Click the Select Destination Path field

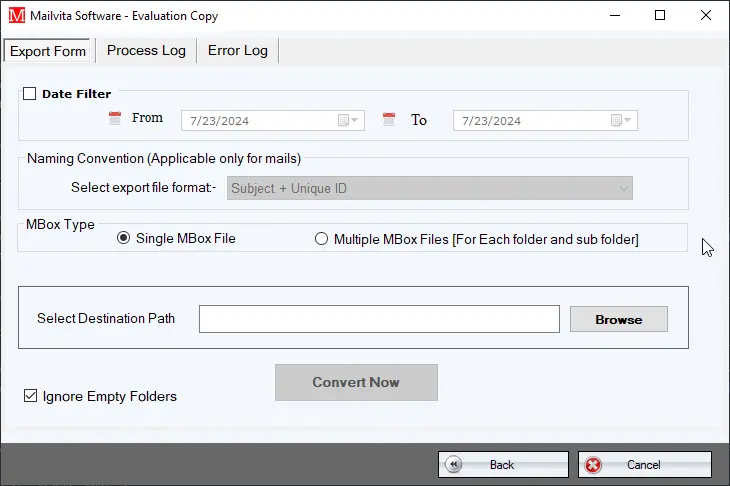click(379, 319)
